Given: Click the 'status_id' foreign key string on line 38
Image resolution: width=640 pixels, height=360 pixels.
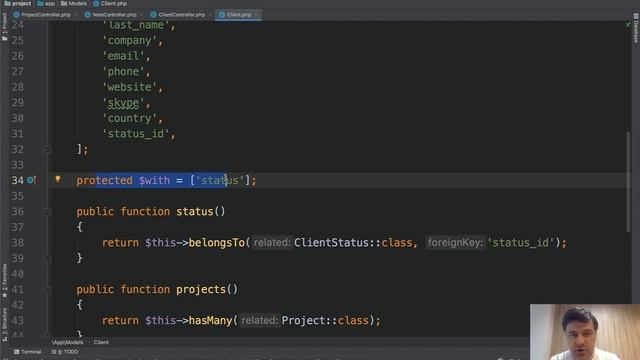Looking at the screenshot, I should coord(521,243).
